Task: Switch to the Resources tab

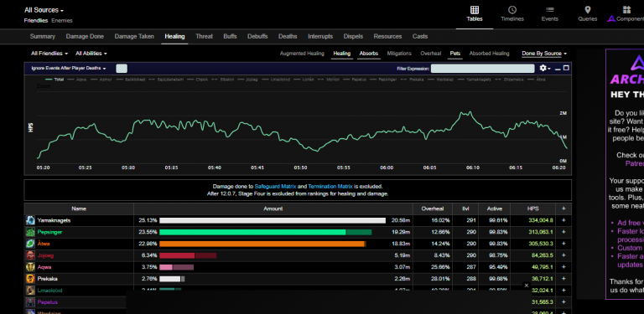Action: 387,37
